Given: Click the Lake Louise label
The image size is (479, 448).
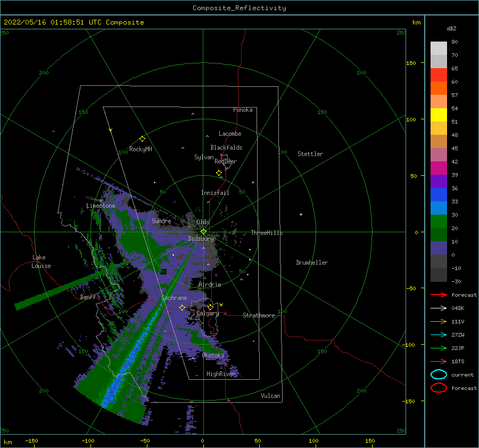Looking at the screenshot, I should click(41, 262).
